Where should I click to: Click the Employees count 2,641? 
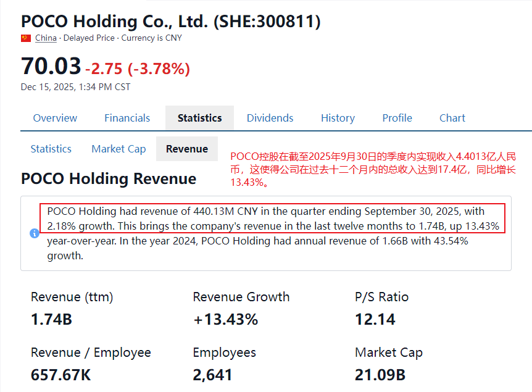tap(212, 375)
